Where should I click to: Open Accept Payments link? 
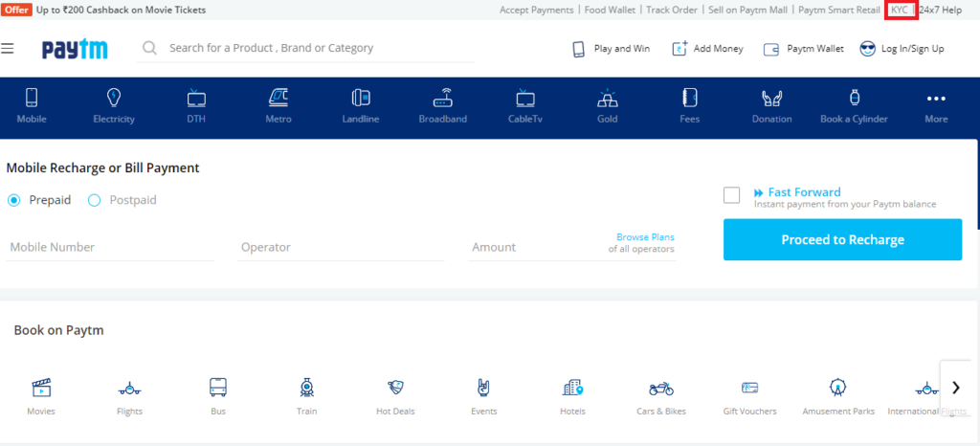(536, 10)
